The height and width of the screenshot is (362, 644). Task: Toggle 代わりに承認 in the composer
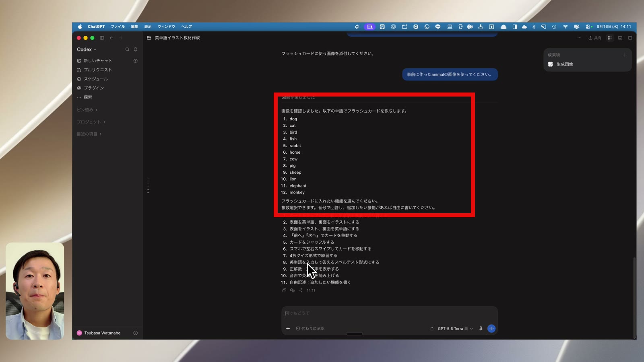310,329
